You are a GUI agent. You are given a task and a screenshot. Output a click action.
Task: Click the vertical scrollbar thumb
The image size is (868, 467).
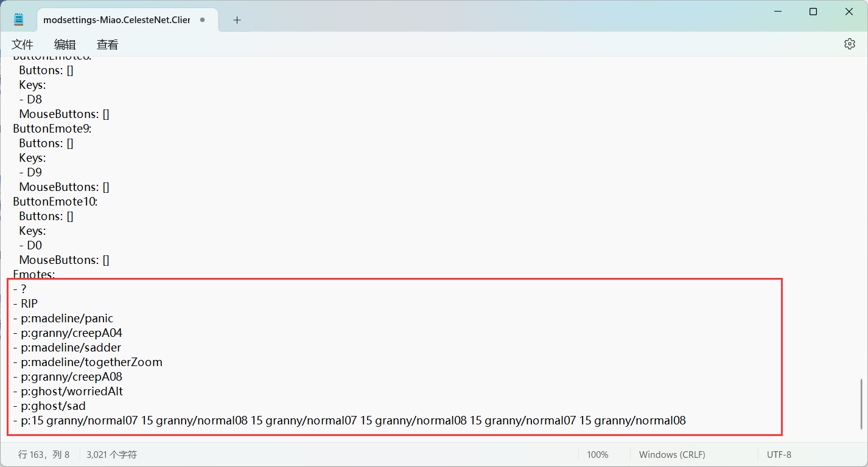[x=861, y=404]
